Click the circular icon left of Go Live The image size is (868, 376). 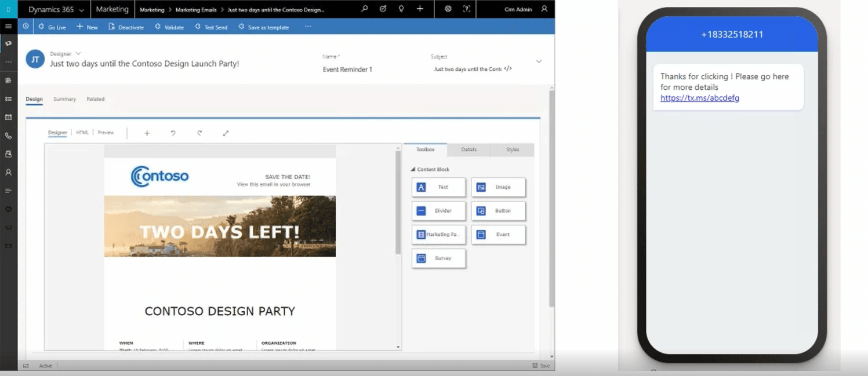26,26
